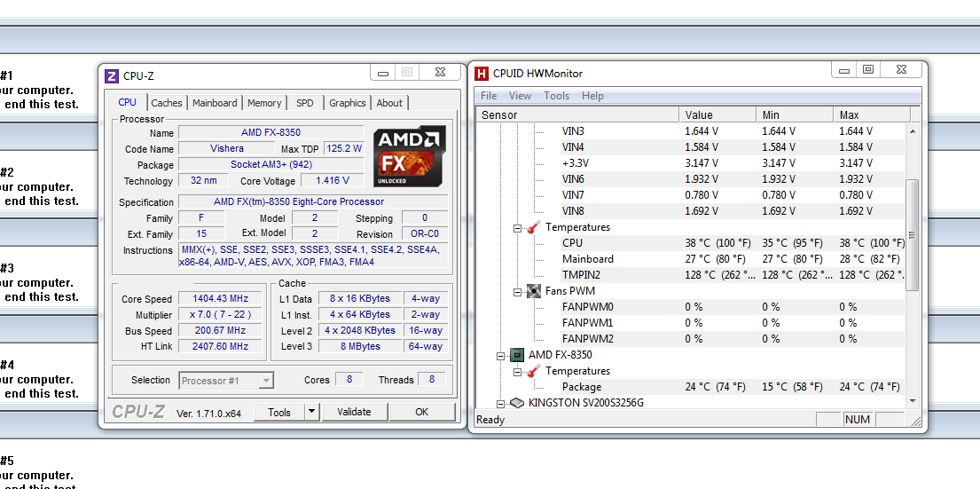Collapse the AMD FX-8350 tree node
Image resolution: width=980 pixels, height=489 pixels.
click(x=500, y=355)
